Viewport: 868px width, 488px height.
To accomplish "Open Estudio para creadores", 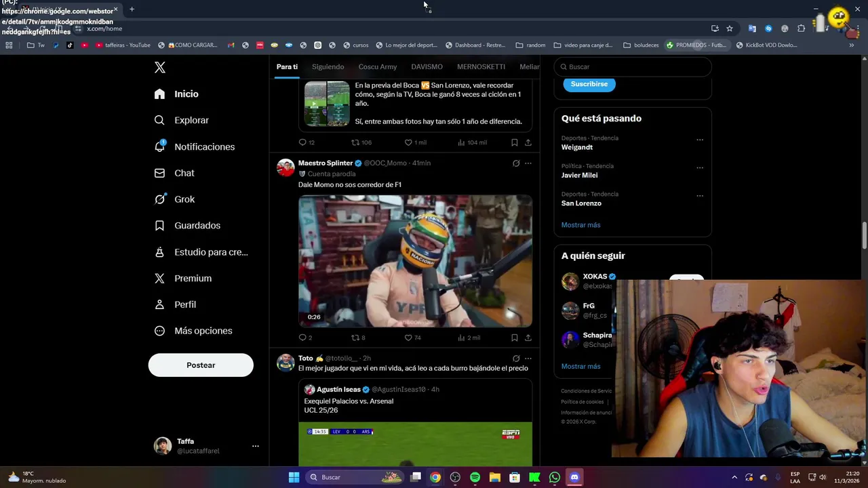I will (201, 252).
